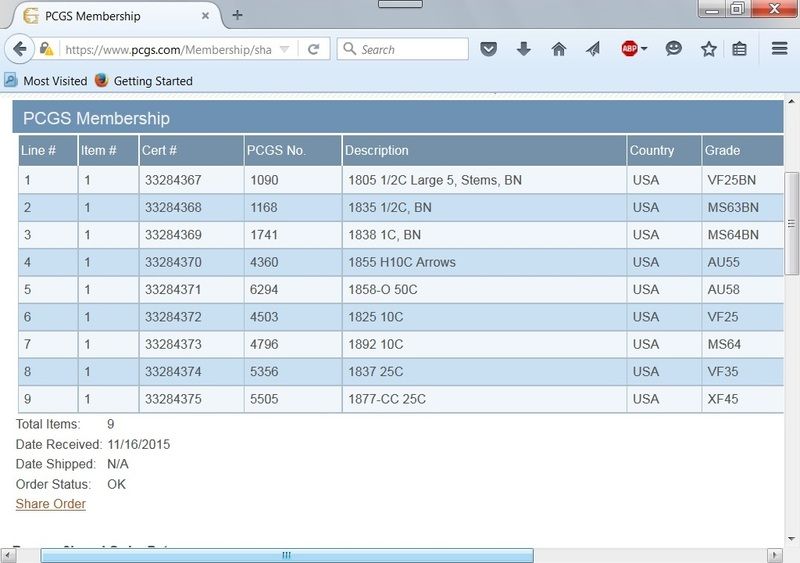Click grade AU58

[x=723, y=290]
